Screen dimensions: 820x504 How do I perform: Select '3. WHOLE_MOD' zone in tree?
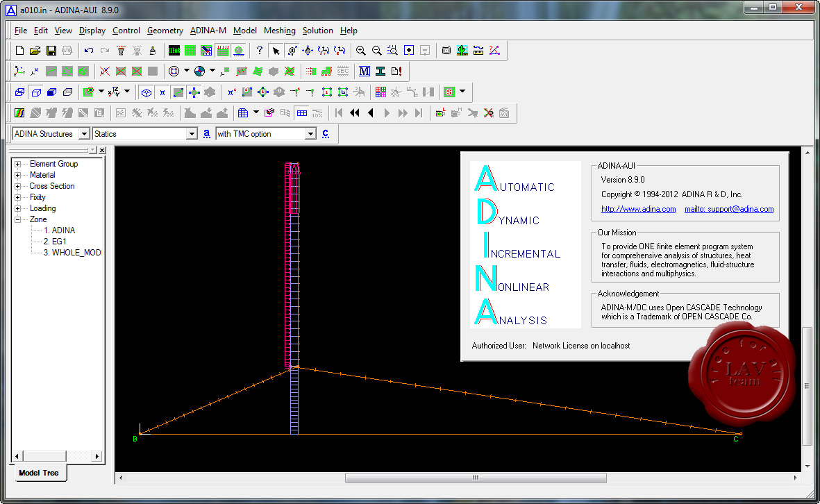tap(72, 253)
